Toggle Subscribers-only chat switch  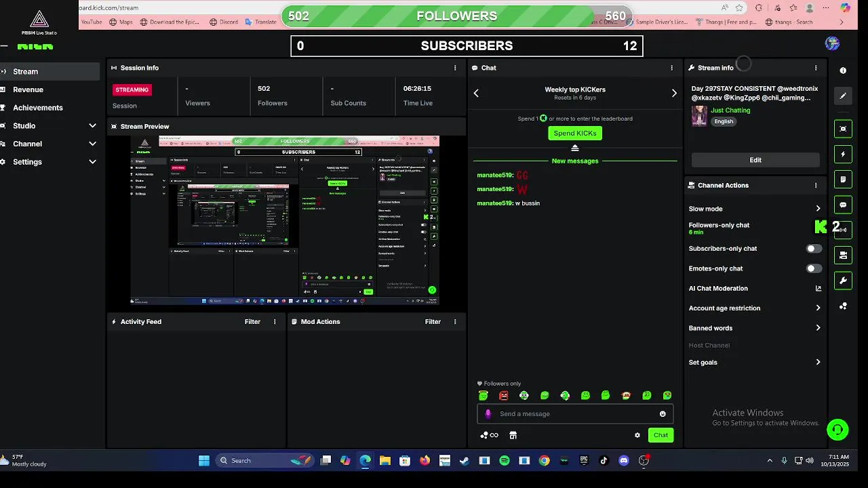click(814, 249)
